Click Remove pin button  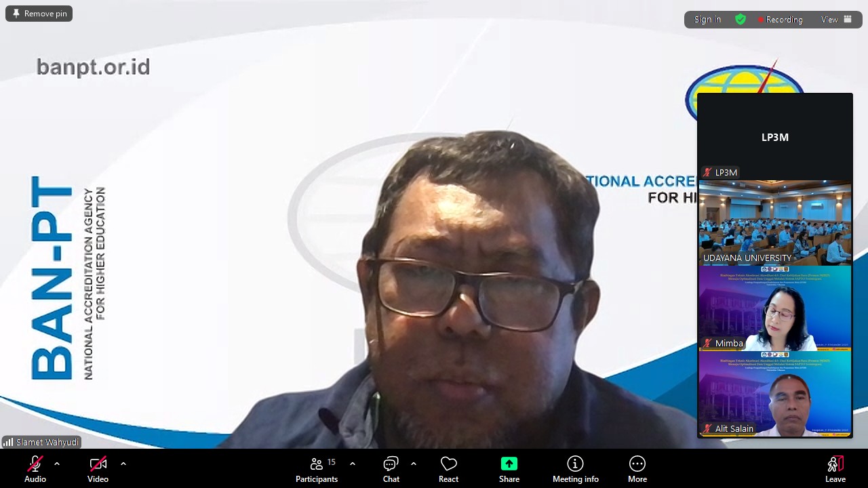point(39,14)
